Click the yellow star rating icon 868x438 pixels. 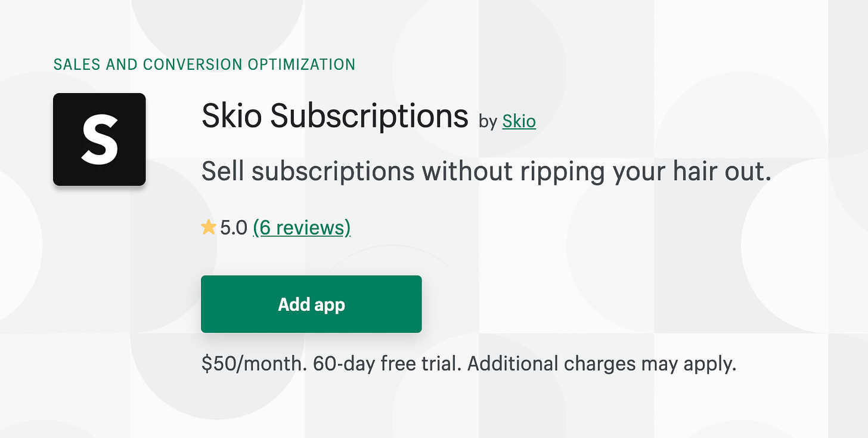(x=208, y=227)
